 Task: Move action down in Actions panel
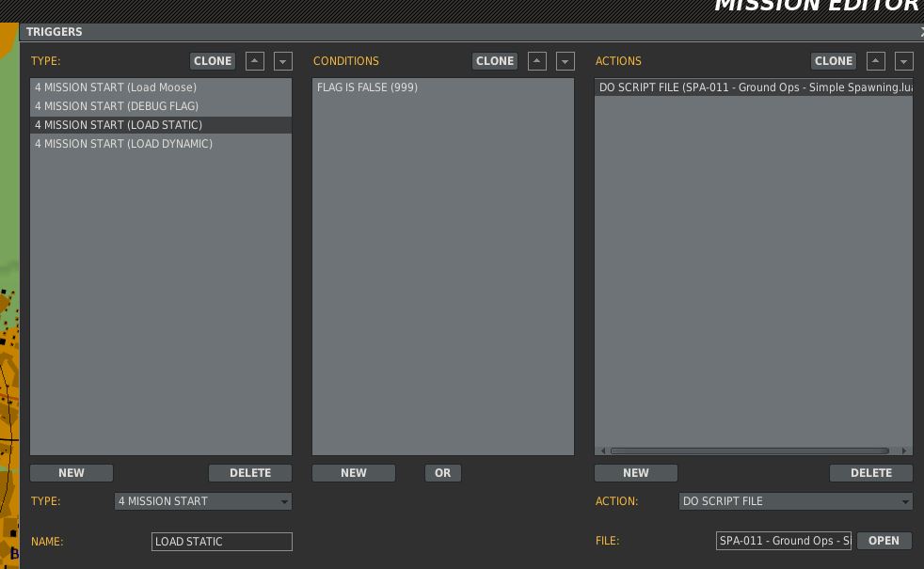pyautogui.click(x=904, y=61)
